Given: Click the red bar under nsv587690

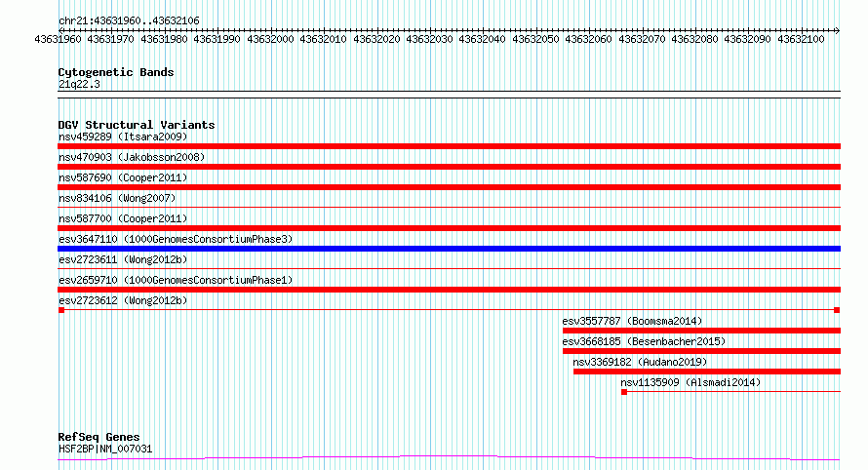Looking at the screenshot, I should (x=449, y=187).
